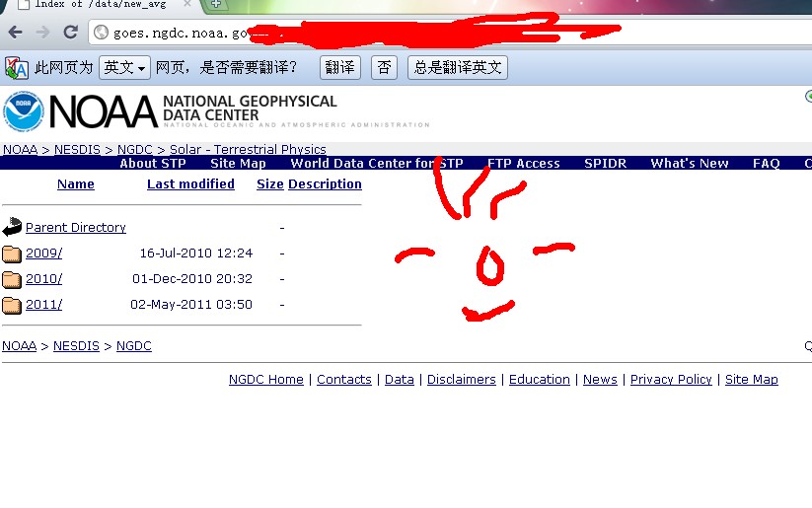Click the 翻译 translate button

coord(339,67)
